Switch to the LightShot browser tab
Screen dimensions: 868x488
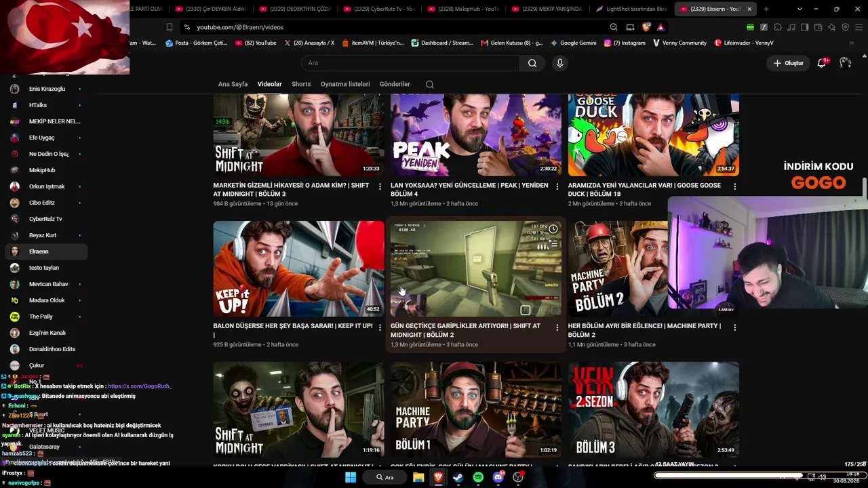point(631,9)
